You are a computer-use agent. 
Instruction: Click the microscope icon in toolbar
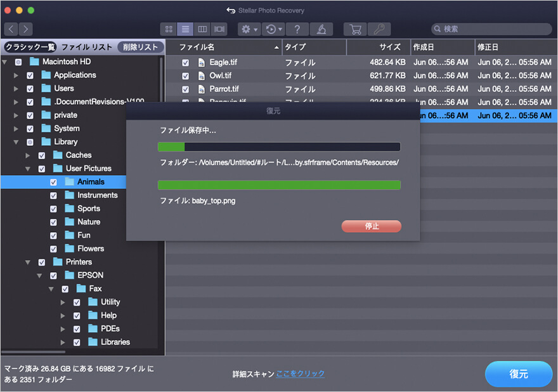pos(322,29)
